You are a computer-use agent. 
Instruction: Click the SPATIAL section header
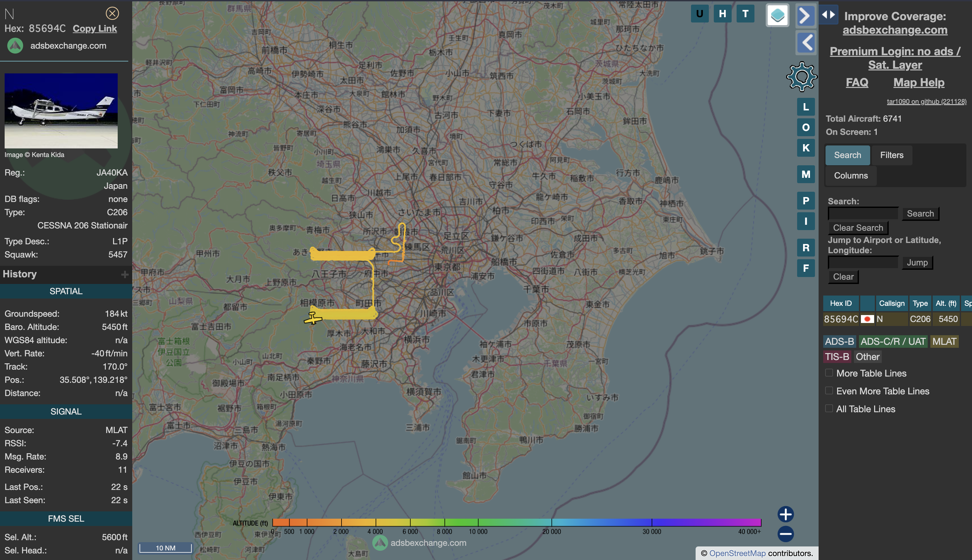click(x=66, y=291)
